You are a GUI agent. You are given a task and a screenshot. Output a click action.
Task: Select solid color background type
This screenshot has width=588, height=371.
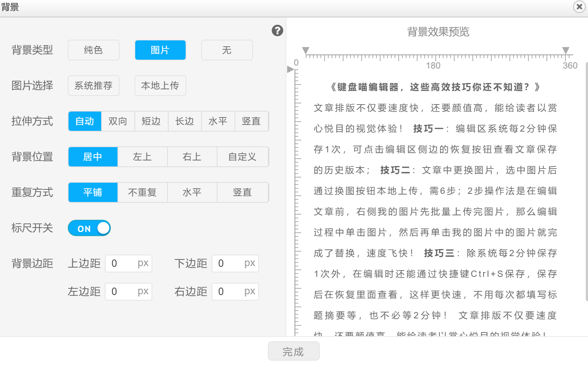(93, 50)
